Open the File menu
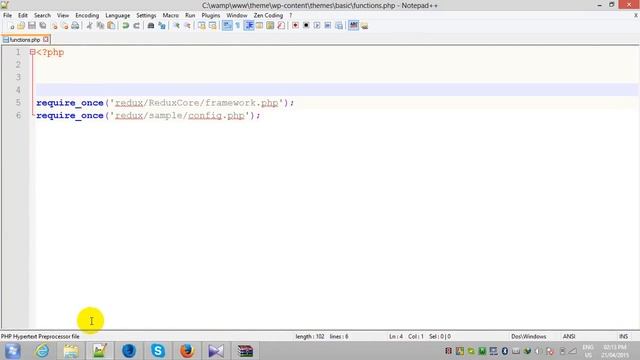Image resolution: width=640 pixels, height=360 pixels. 7,15
